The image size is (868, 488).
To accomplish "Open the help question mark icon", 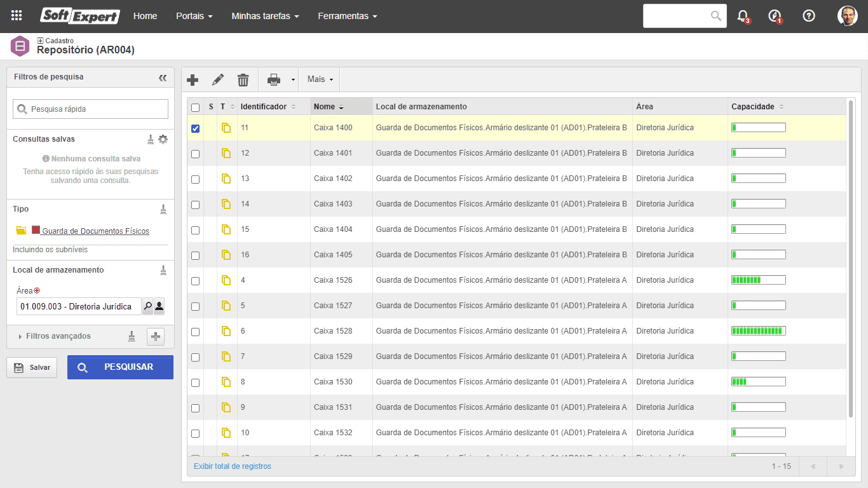I will (x=809, y=16).
